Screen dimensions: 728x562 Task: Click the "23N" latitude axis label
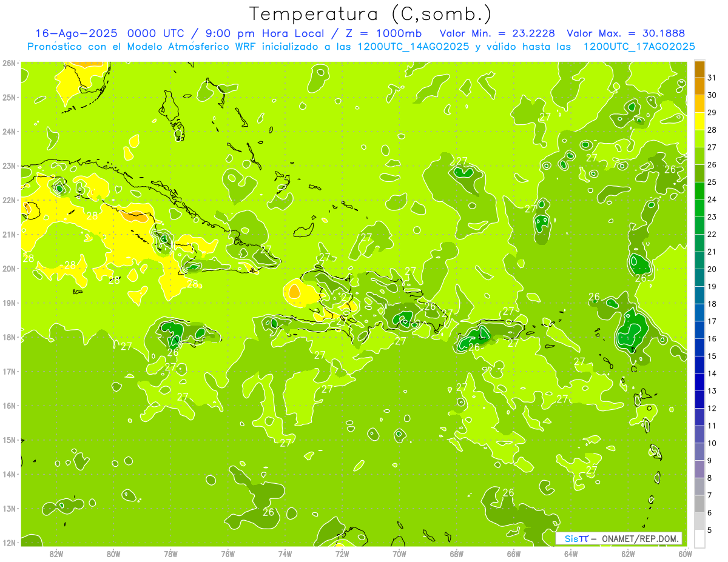coord(9,166)
